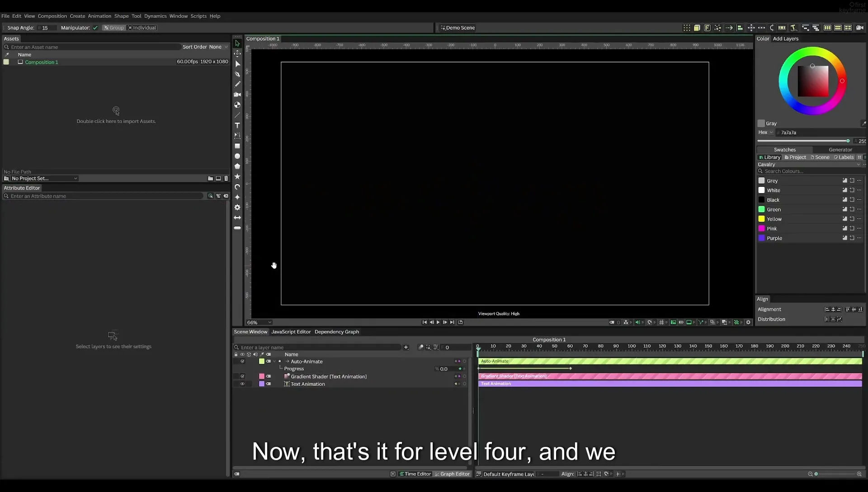Switch to the Graph Editor
Viewport: 868px width, 492px height.
[x=452, y=474]
